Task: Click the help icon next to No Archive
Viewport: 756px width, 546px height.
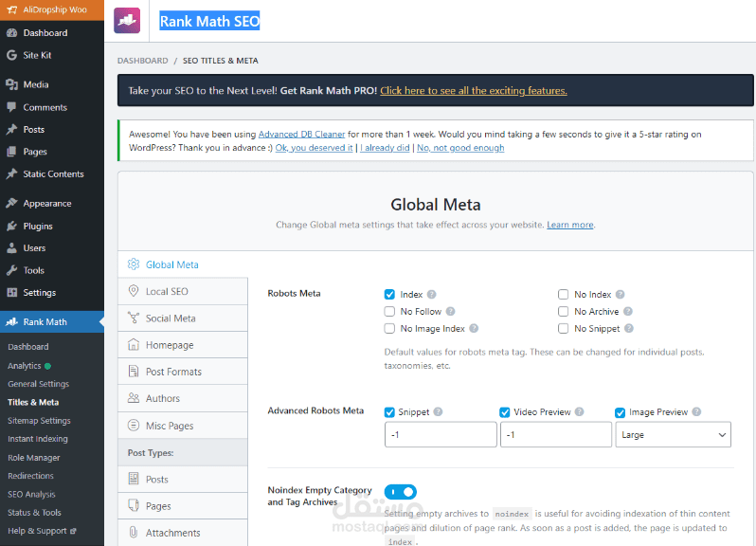Action: tap(628, 311)
